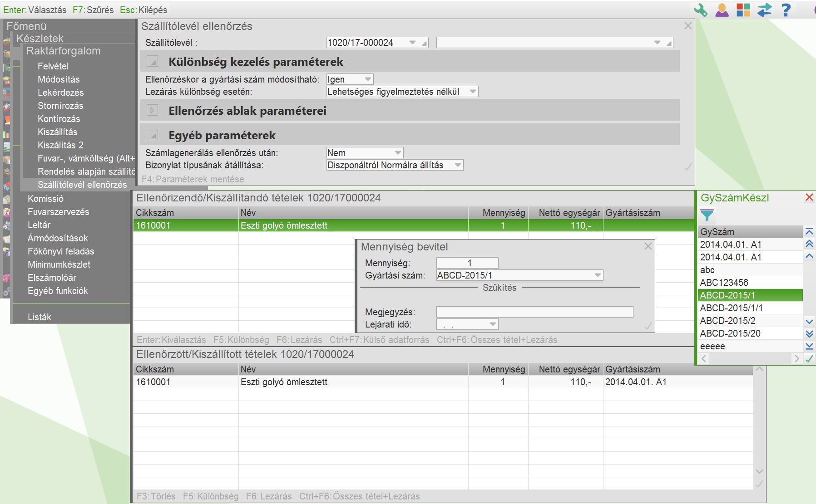Open the Lezárás különbség esetén dropdown
Image resolution: width=816 pixels, height=504 pixels.
pos(473,92)
